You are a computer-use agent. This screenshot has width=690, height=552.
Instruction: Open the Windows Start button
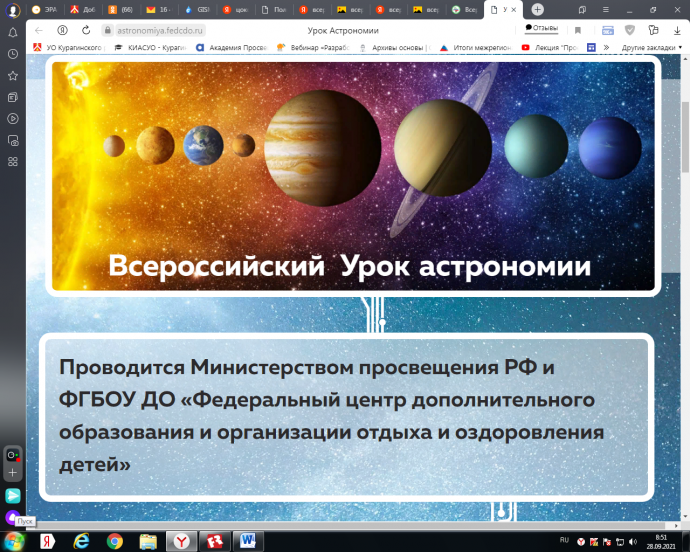[14, 541]
